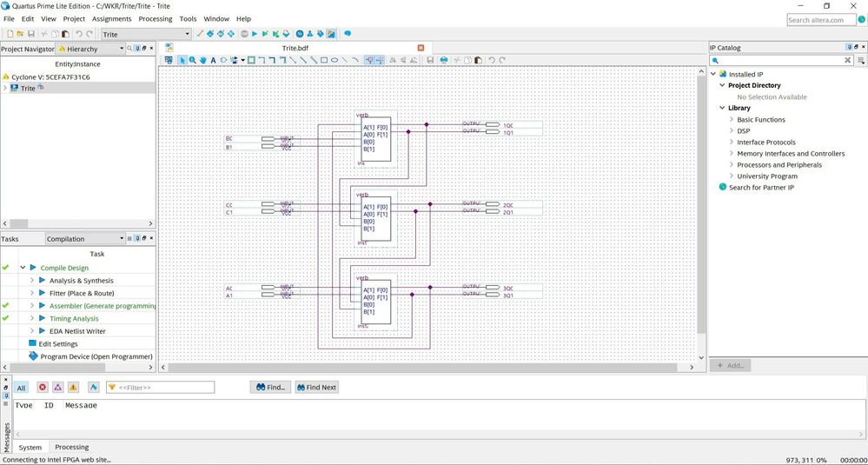The image size is (868, 465).
Task: Click the message Filter input field
Action: point(165,388)
